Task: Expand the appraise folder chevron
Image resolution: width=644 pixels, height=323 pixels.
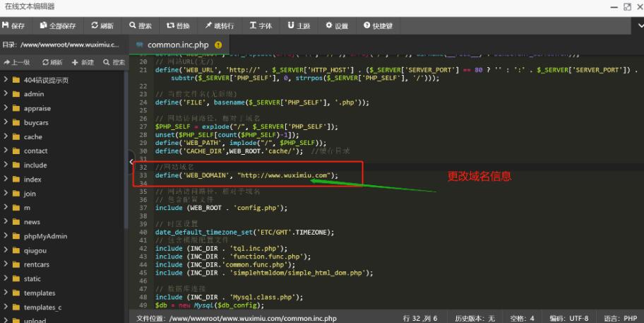Action: pyautogui.click(x=6, y=108)
